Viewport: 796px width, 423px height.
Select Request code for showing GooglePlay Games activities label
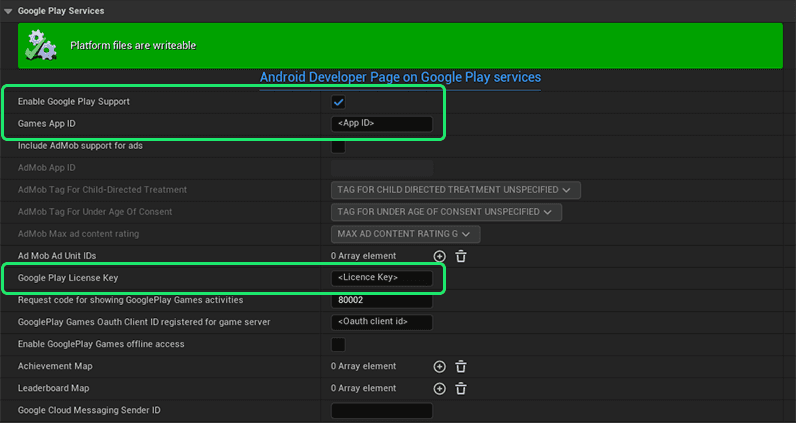130,300
